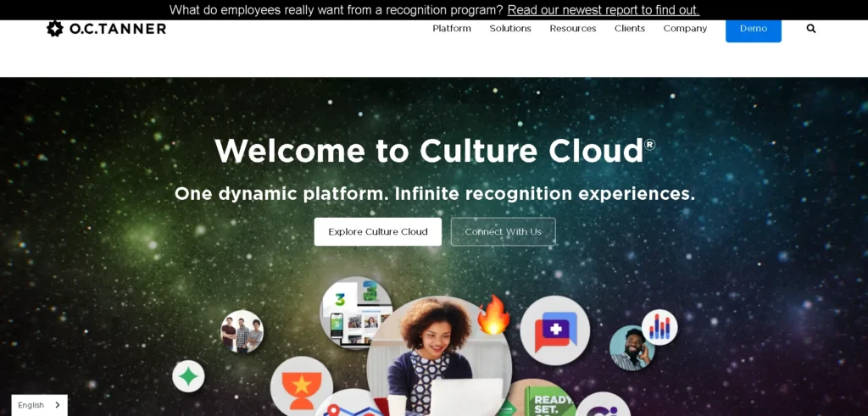Open the Platform menu
This screenshot has width=868, height=416.
coord(452,29)
